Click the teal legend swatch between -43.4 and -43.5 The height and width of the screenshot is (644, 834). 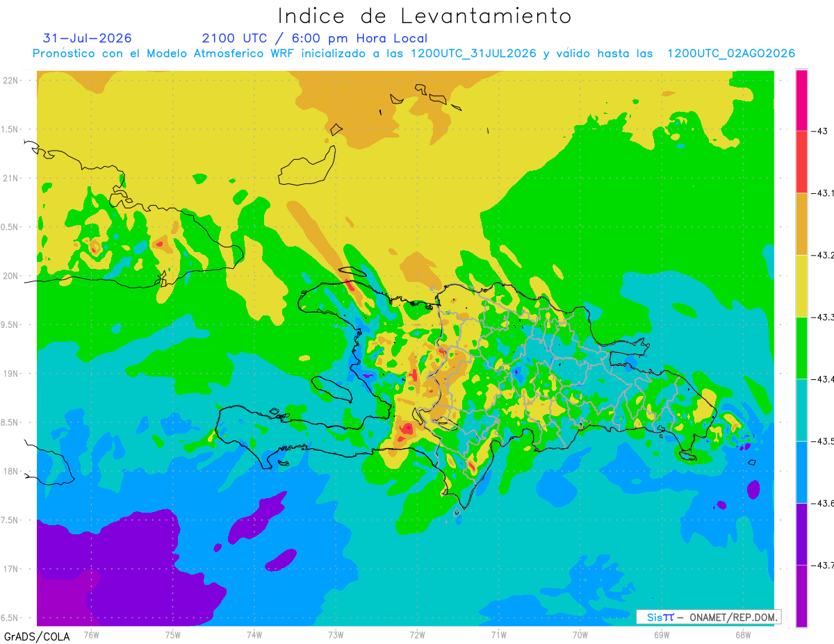(801, 410)
